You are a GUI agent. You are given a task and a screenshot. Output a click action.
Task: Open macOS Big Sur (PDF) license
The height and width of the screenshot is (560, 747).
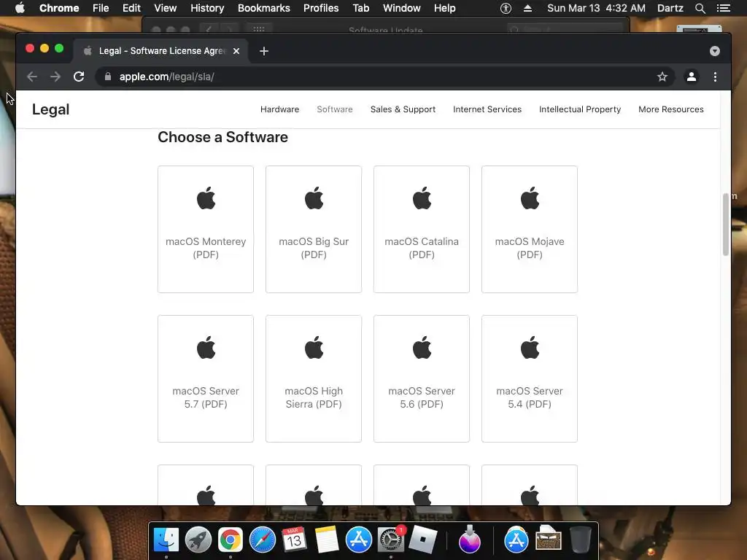click(314, 229)
